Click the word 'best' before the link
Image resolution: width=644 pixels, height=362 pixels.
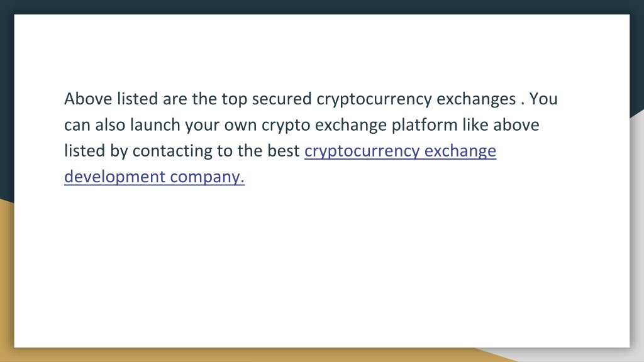click(x=284, y=151)
